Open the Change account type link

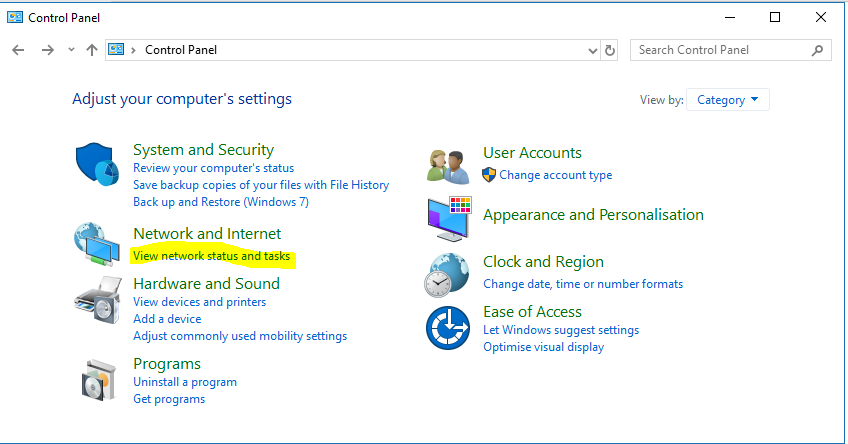(555, 175)
